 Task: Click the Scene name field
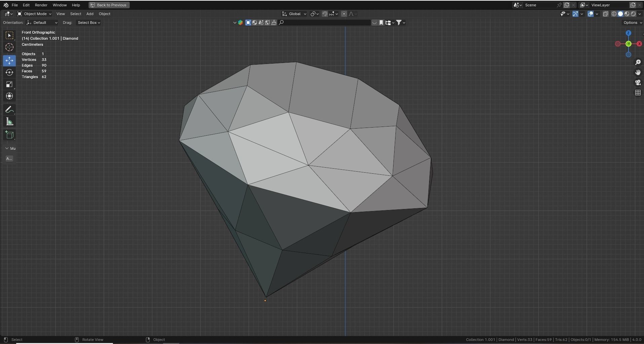pyautogui.click(x=540, y=5)
